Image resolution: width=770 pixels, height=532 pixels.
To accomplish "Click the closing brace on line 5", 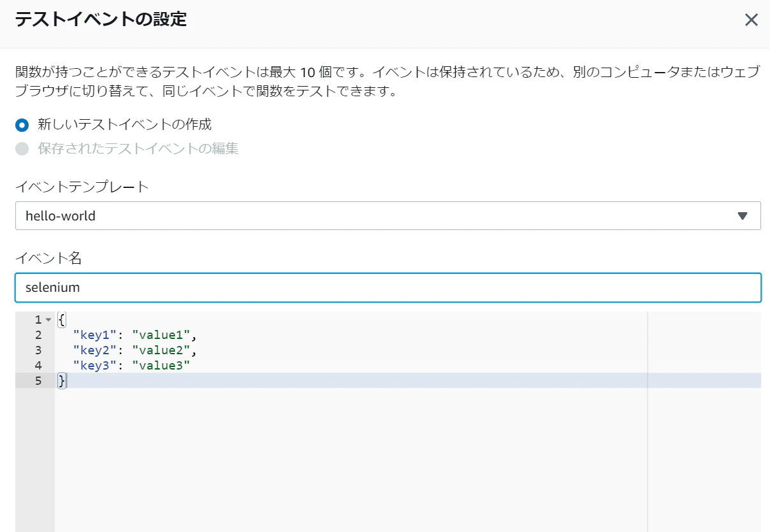I will [61, 380].
